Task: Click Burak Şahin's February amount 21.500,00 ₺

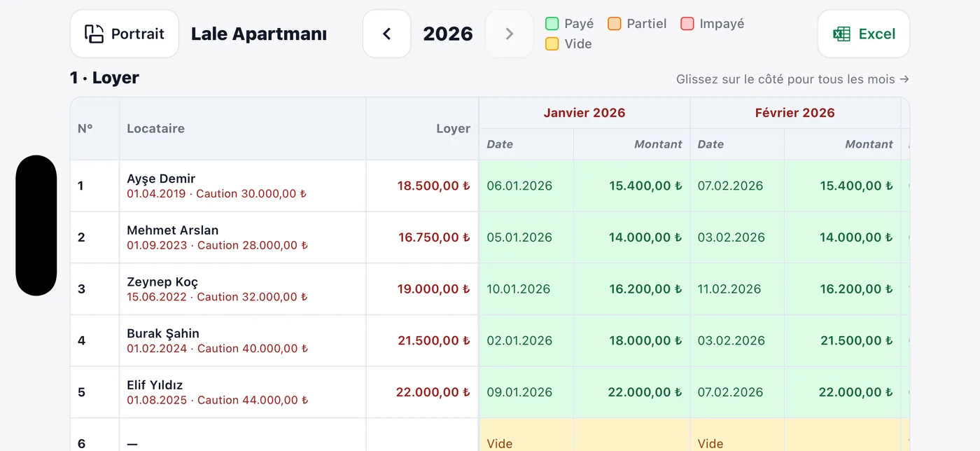Action: [857, 340]
